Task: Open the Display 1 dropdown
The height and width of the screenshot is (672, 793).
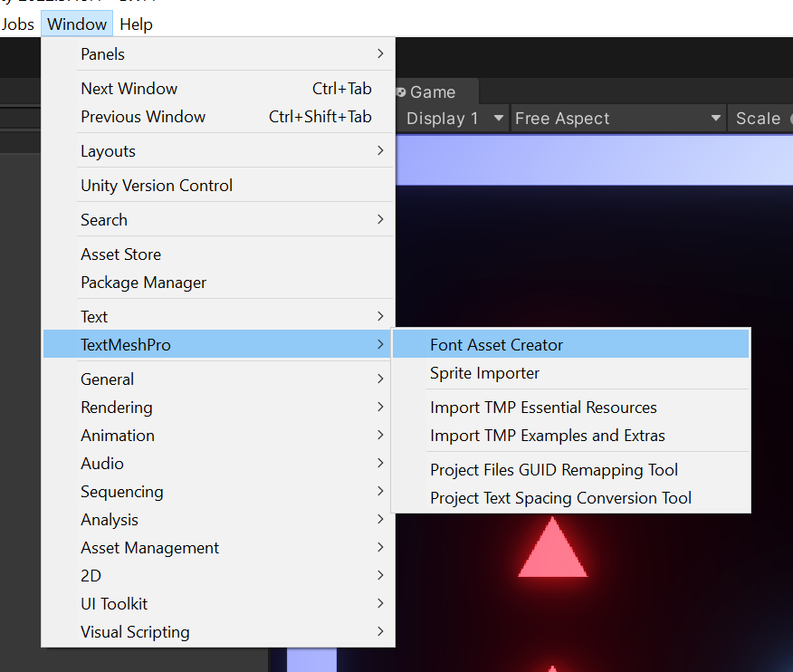Action: (x=454, y=119)
